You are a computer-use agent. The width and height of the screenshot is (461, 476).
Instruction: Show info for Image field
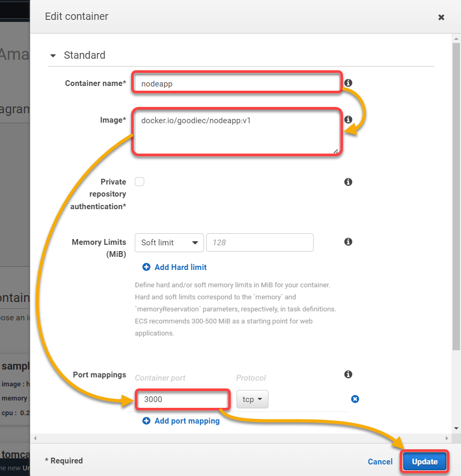348,120
